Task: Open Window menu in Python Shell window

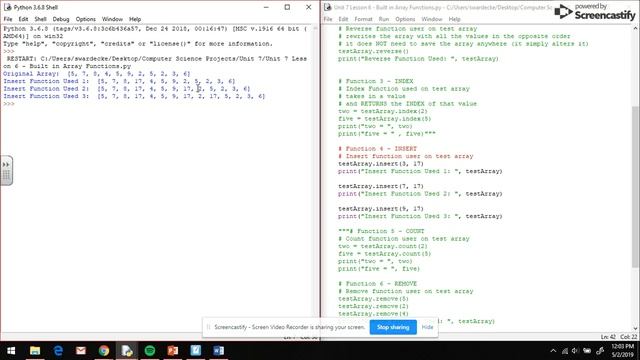Action: 112,19
